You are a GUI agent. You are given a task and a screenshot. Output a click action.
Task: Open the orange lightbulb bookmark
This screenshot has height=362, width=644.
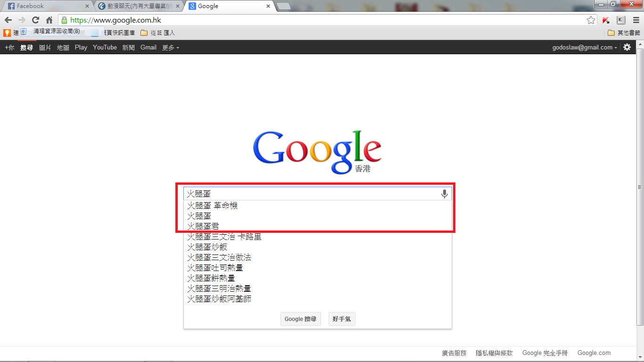tap(7, 33)
